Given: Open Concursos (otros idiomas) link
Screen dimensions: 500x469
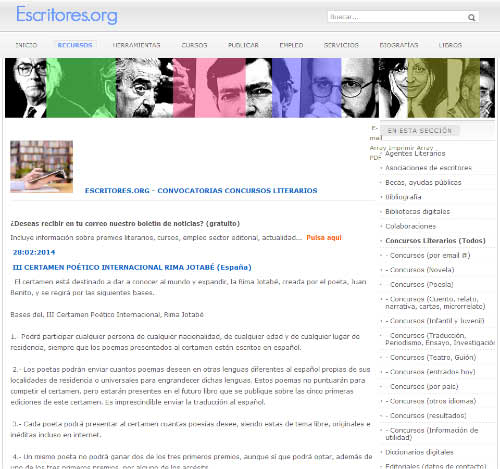Looking at the screenshot, I should (x=431, y=401).
